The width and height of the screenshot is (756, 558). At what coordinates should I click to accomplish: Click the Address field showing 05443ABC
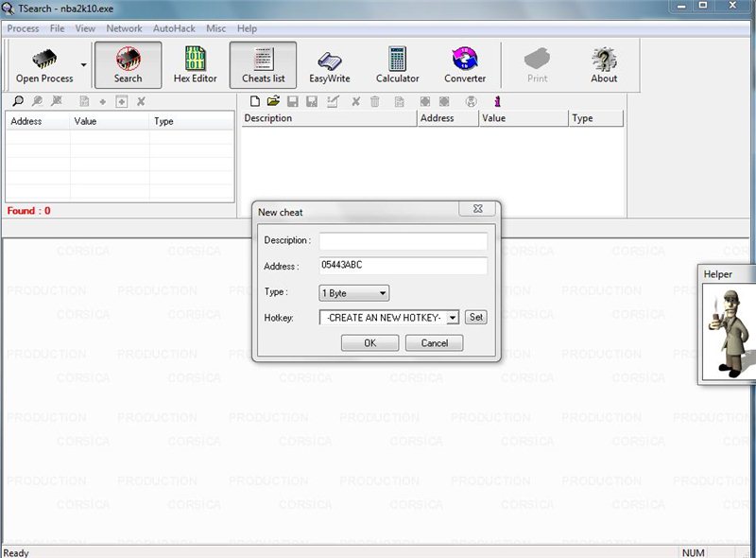tap(404, 266)
